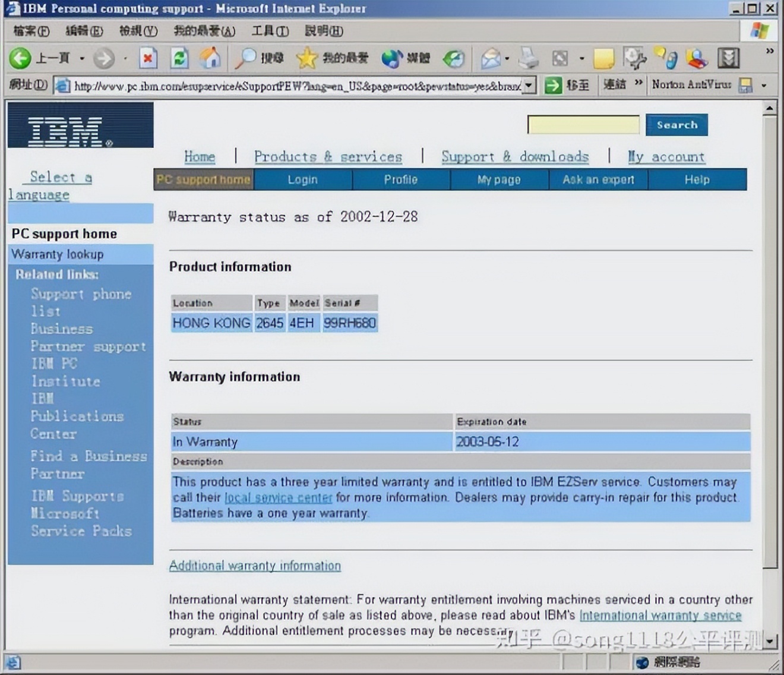Screen dimensions: 784x675
Task: Click the Mail envelope toolbar icon
Action: tap(491, 58)
